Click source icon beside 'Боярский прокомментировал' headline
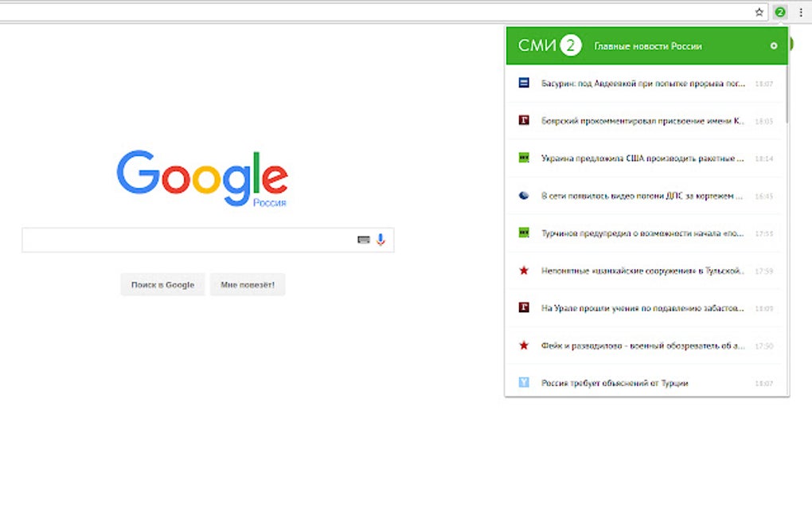This screenshot has width=812, height=508. click(524, 120)
